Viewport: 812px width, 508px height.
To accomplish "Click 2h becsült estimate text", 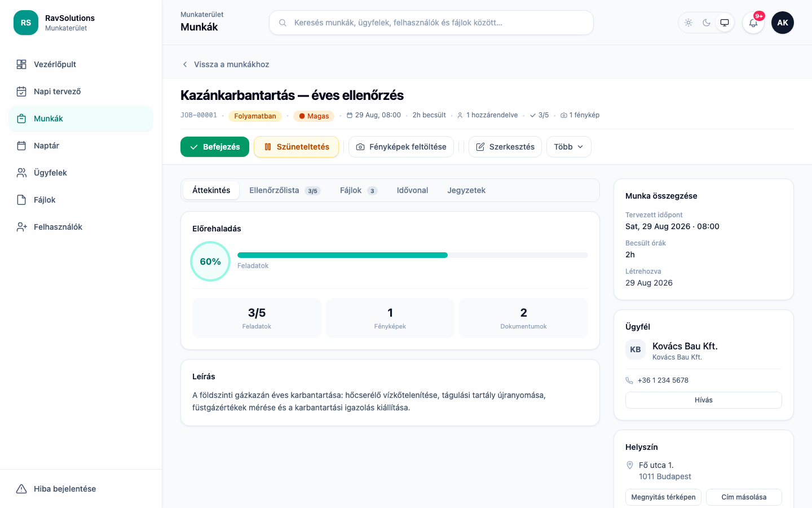I will (429, 115).
